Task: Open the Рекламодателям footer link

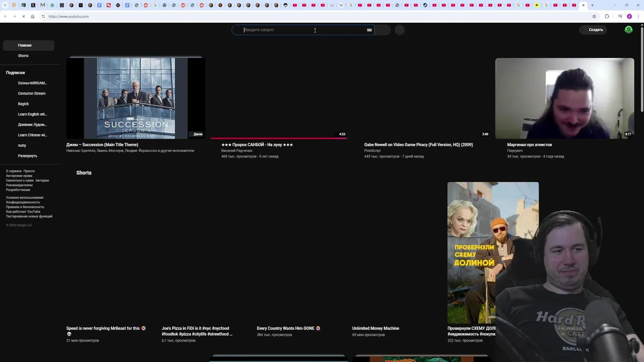Action: pyautogui.click(x=19, y=185)
